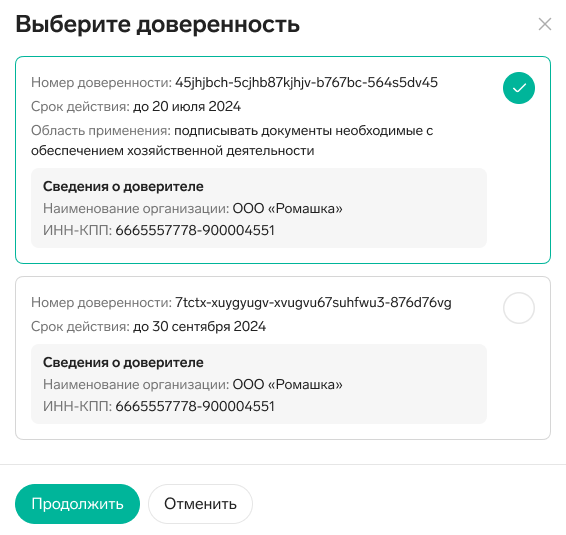Click Наименование организации label in second card
566x535 pixels.
coord(136,384)
